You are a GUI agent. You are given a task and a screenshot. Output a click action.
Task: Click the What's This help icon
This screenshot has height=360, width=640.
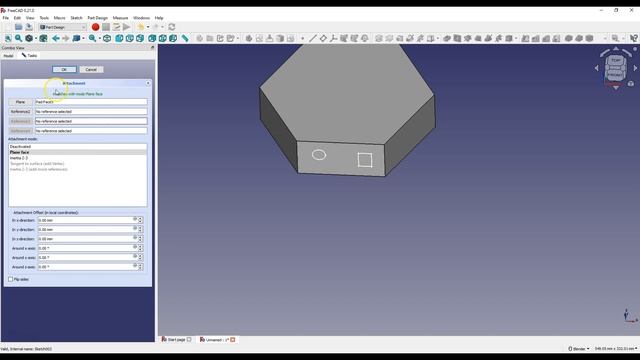tap(633, 38)
